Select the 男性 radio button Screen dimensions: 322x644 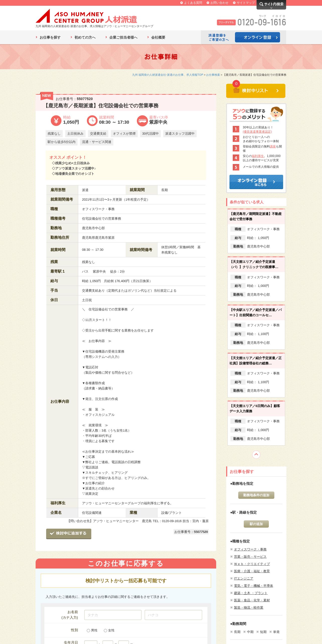[x=88, y=630]
